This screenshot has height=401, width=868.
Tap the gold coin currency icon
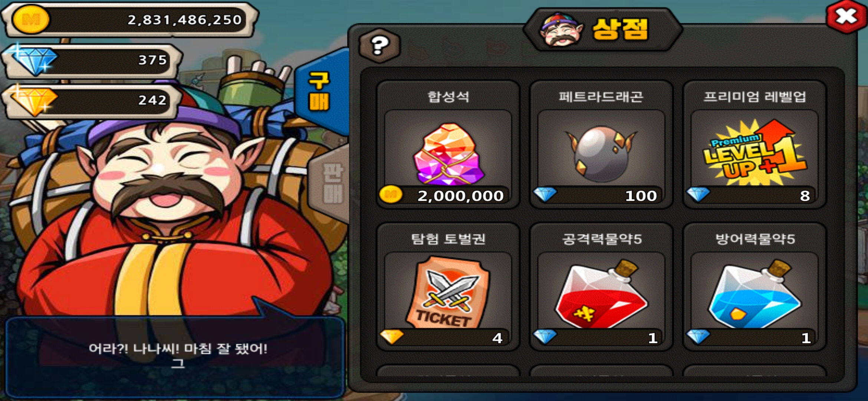click(x=30, y=19)
